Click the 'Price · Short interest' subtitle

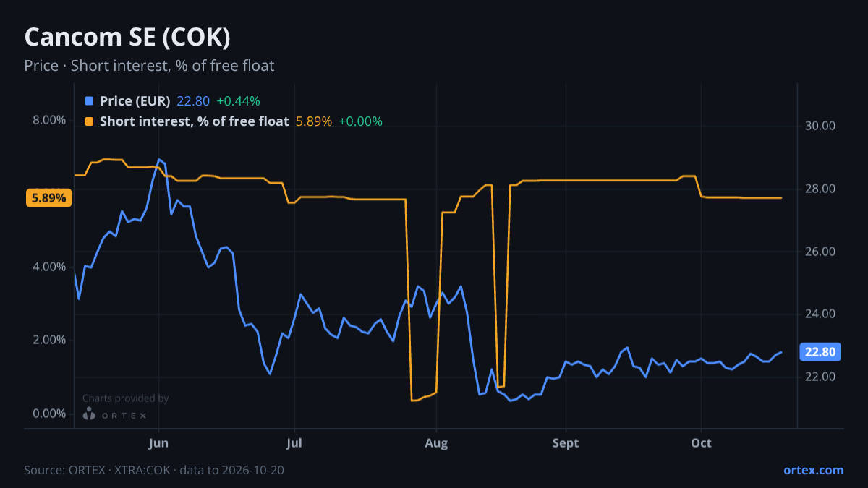[x=149, y=66]
